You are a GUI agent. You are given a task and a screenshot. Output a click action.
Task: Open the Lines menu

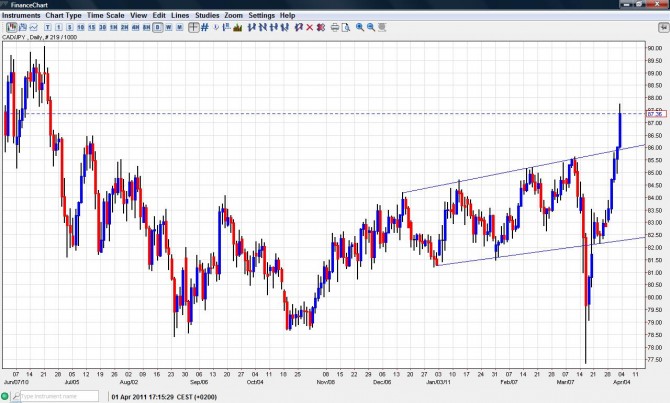point(180,15)
